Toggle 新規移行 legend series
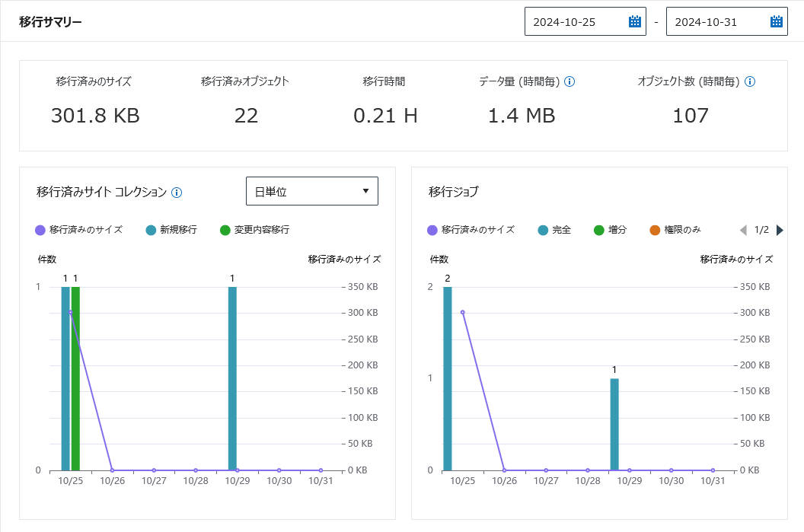The width and height of the screenshot is (804, 532). (x=171, y=230)
